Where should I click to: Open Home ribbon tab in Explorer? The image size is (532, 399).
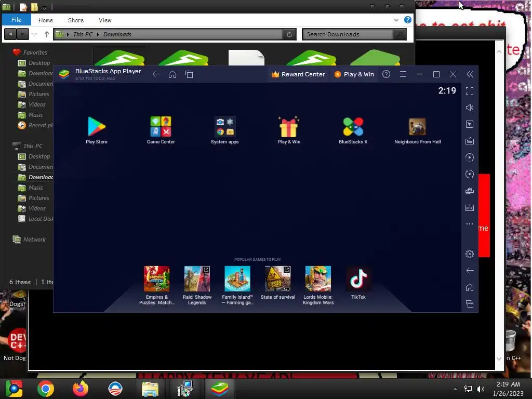pyautogui.click(x=46, y=20)
